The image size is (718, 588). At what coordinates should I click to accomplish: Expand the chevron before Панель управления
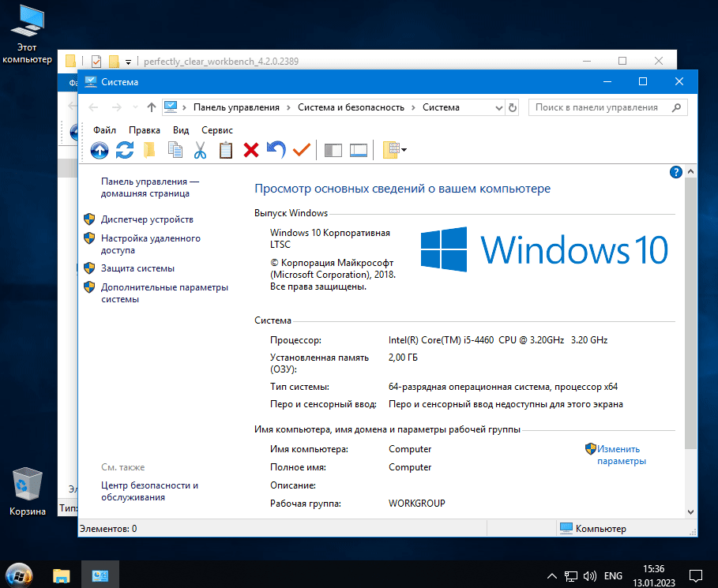pos(185,107)
